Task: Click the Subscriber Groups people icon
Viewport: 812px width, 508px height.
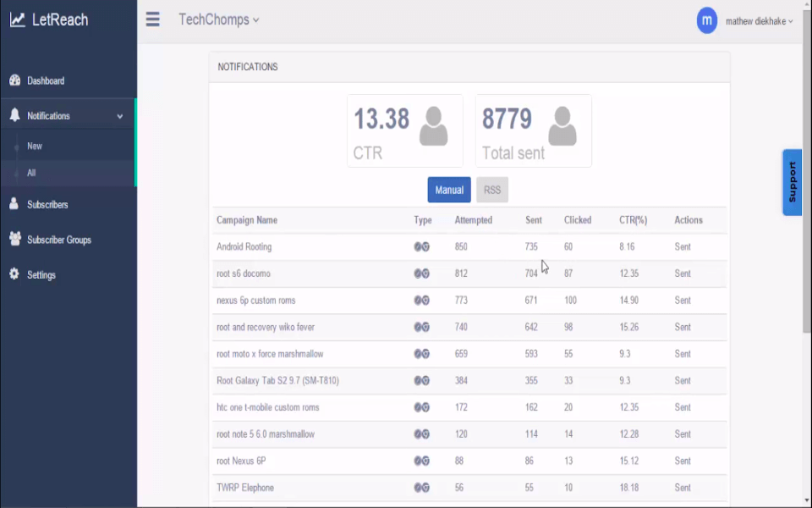Action: coord(15,239)
